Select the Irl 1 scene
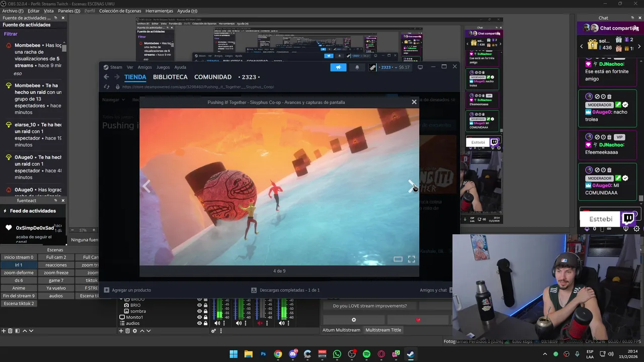 pos(19,265)
